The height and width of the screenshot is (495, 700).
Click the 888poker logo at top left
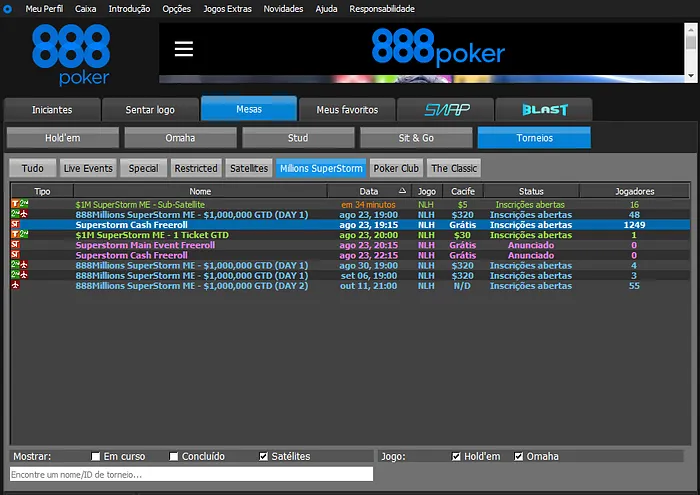pos(71,54)
